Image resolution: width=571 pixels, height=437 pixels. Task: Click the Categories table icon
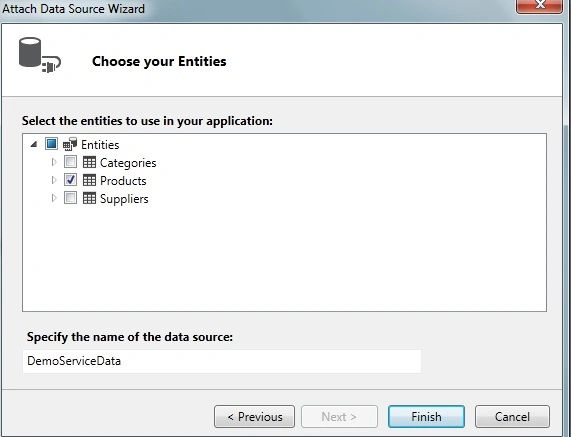point(89,162)
